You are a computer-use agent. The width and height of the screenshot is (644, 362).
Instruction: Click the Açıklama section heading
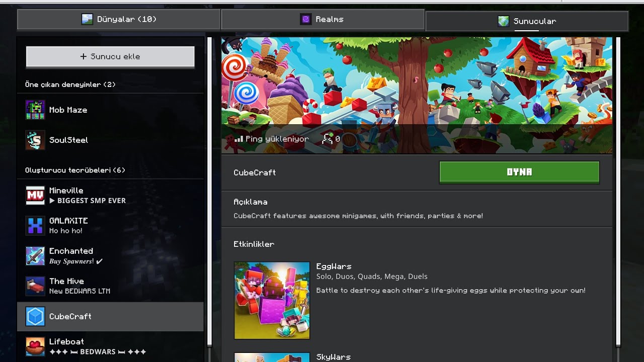(251, 202)
